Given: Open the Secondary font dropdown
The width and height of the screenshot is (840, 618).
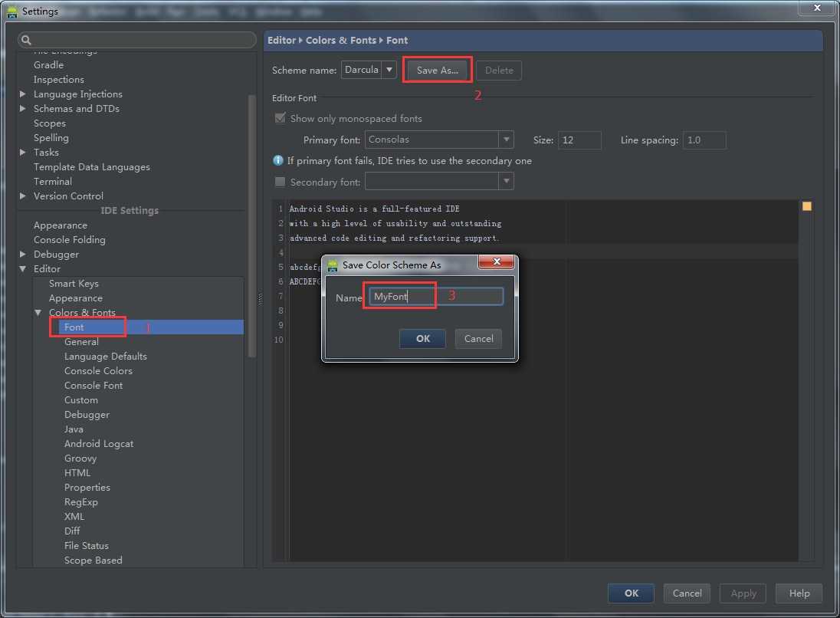Looking at the screenshot, I should [x=506, y=181].
